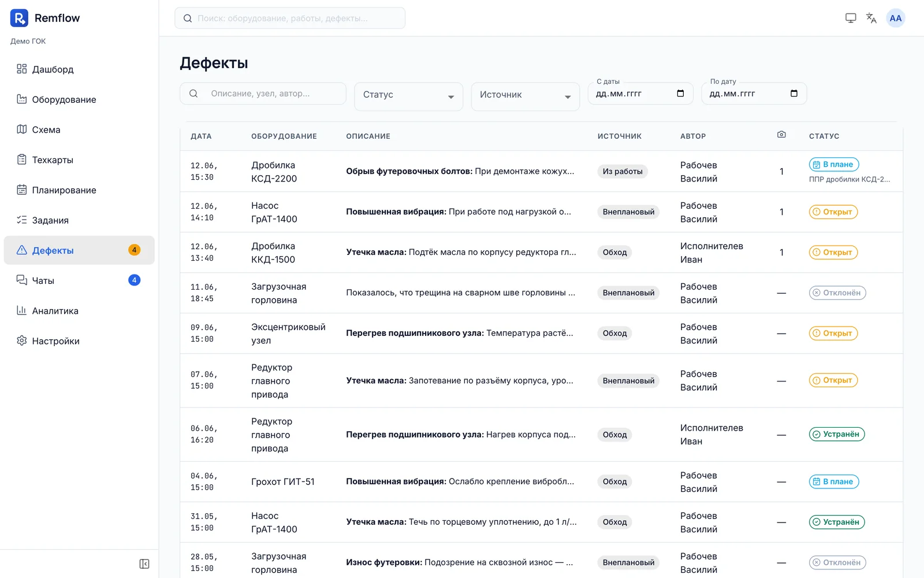Image resolution: width=924 pixels, height=578 pixels.
Task: Open the Схема menu item
Action: pyautogui.click(x=79, y=129)
